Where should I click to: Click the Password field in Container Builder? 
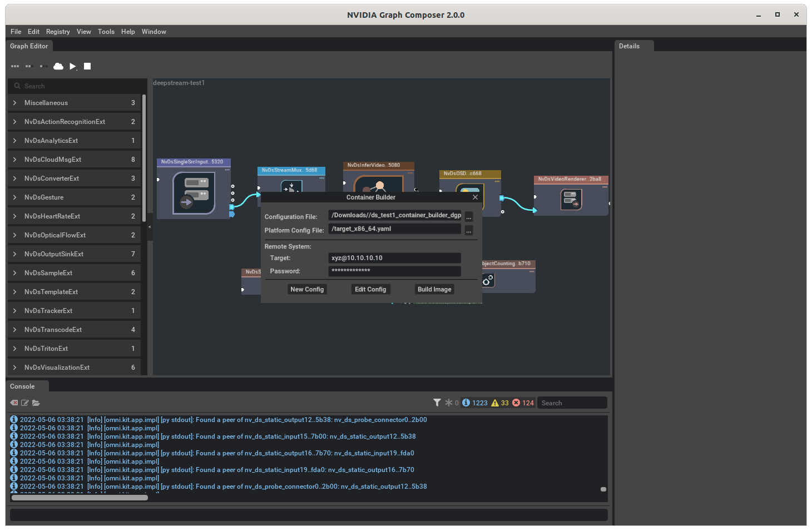click(x=394, y=271)
